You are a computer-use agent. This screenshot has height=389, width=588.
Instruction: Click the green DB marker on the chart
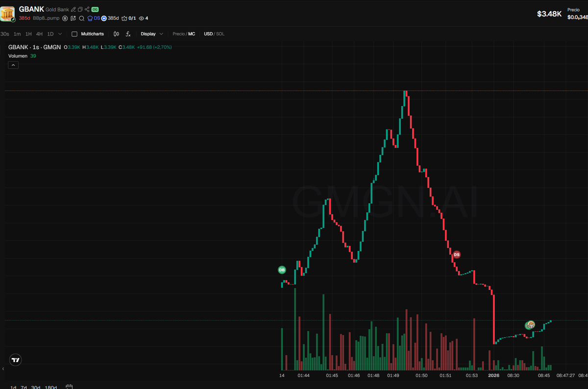point(282,269)
